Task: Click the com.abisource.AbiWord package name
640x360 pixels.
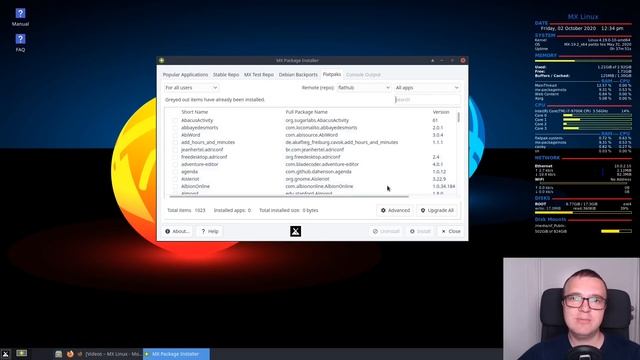Action: (311, 135)
